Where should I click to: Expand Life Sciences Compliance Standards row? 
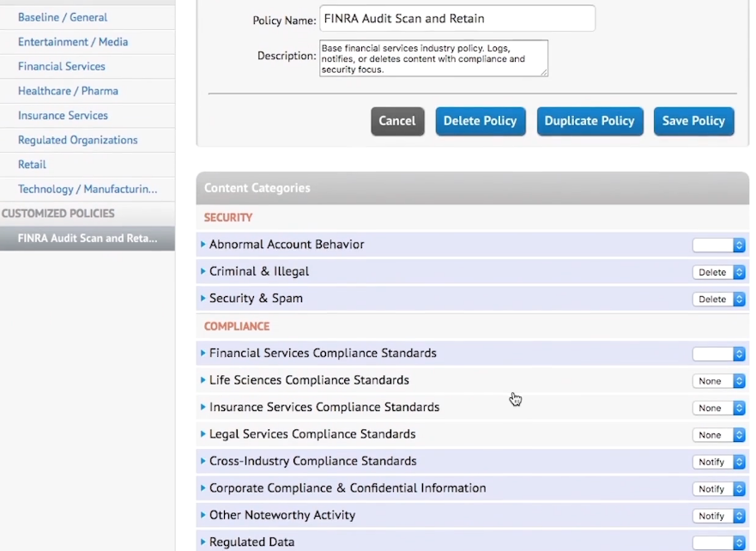(x=203, y=380)
